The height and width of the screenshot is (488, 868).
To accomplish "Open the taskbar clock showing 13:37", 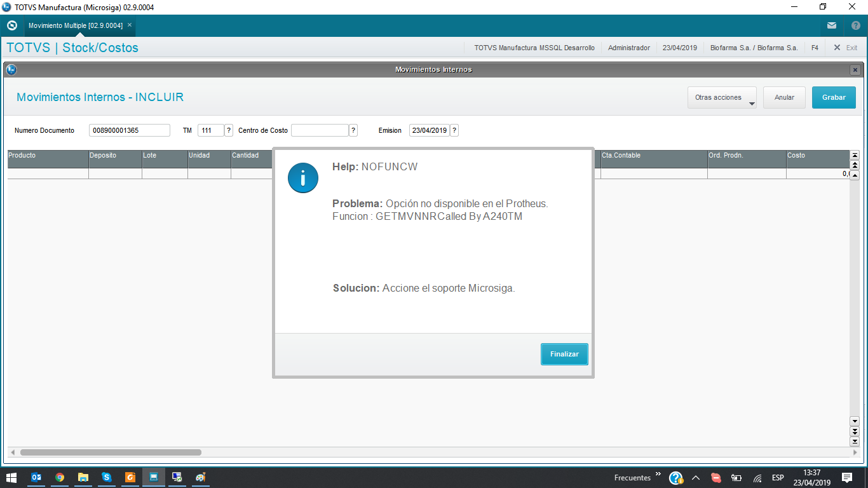I will (811, 478).
